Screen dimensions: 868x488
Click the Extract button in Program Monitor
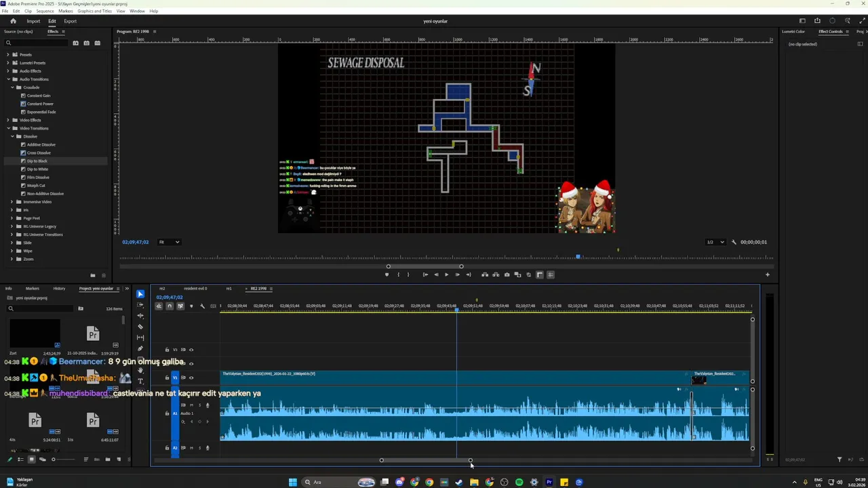tap(496, 274)
